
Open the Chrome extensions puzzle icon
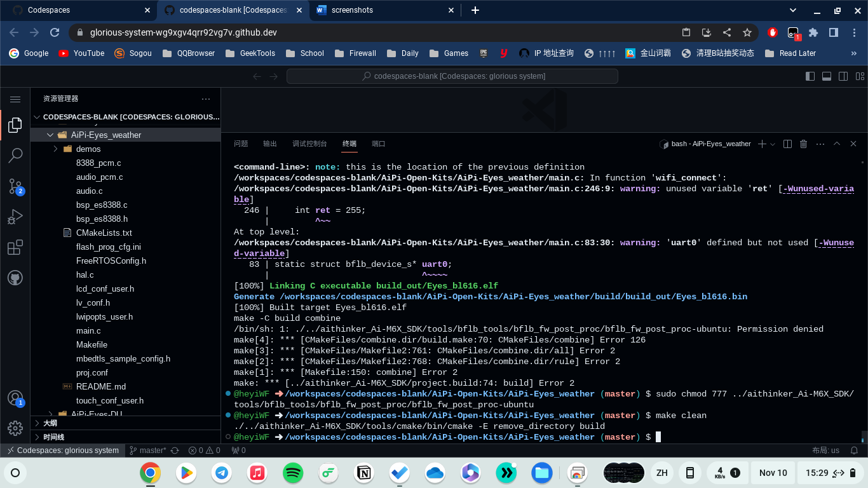tap(813, 32)
